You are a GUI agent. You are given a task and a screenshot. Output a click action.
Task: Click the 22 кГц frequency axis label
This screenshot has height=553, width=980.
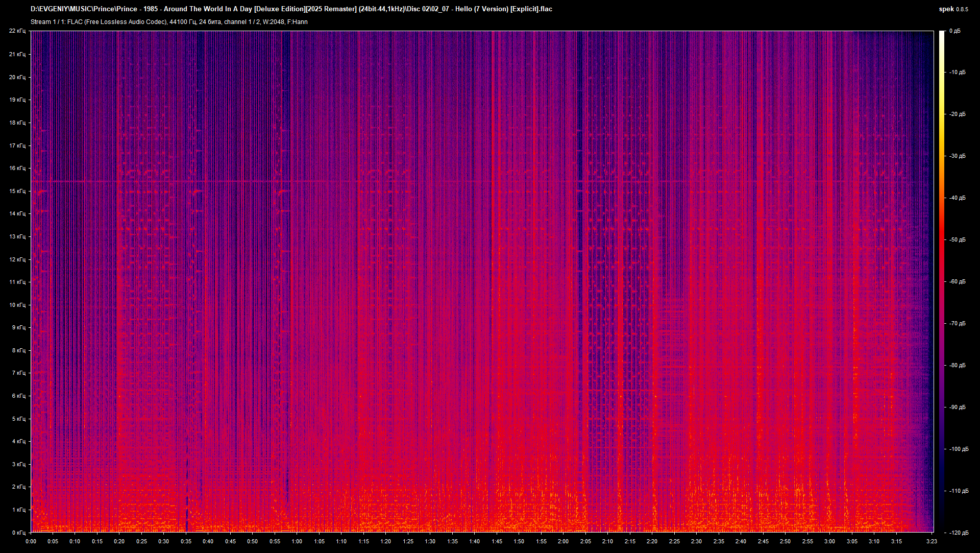click(x=18, y=31)
